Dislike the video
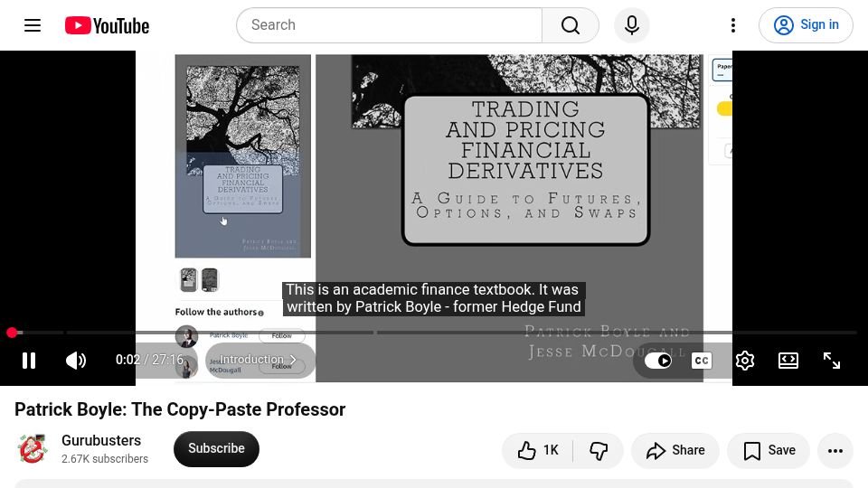868x488 pixels. pos(599,451)
